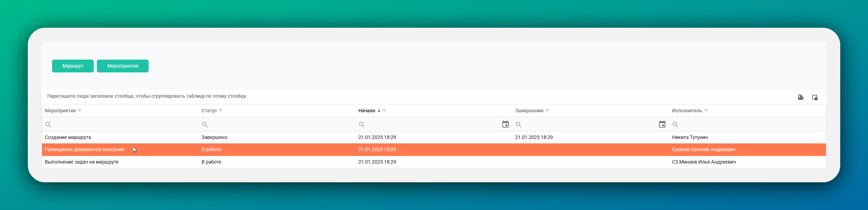Open filter menu for Завершение column
This screenshot has width=868, height=210.
547,111
